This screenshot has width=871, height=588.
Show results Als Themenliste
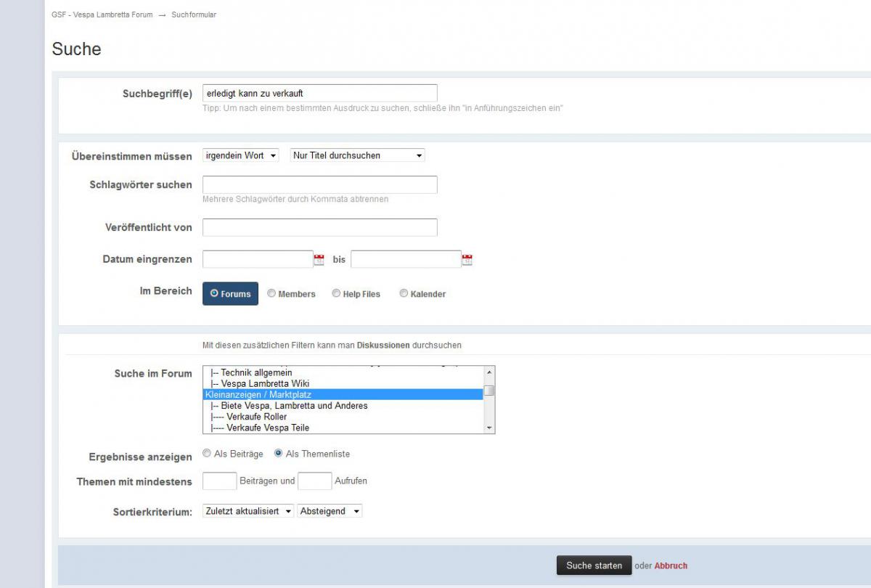point(279,454)
